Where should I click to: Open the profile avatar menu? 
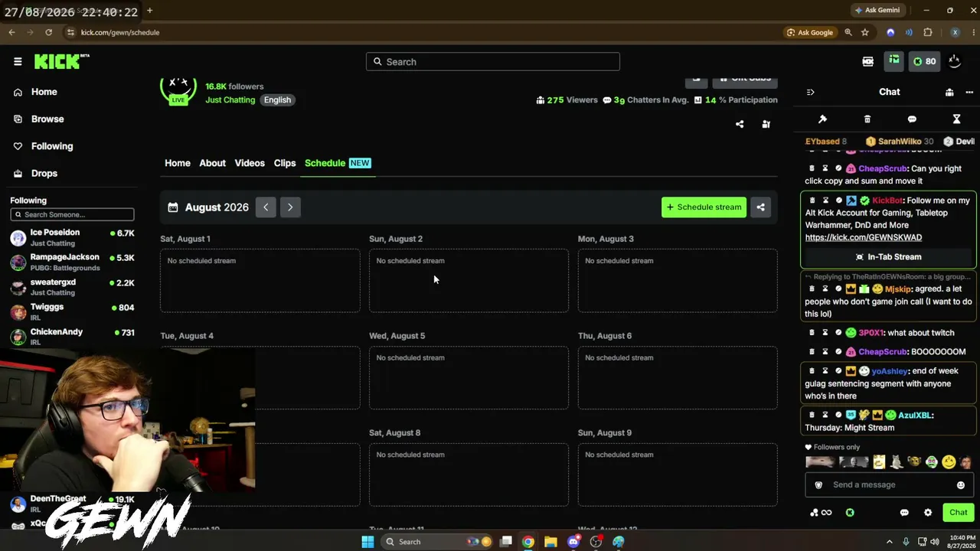coord(955,62)
